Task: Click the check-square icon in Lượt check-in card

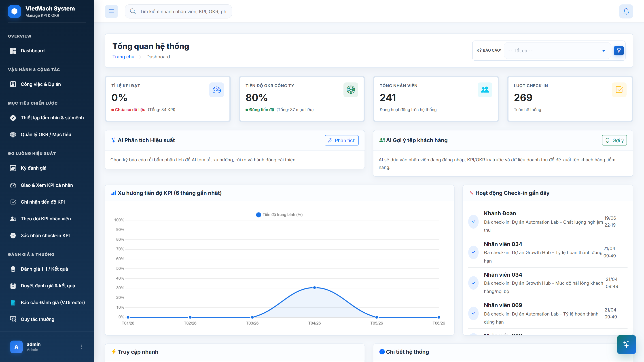Action: (x=619, y=90)
